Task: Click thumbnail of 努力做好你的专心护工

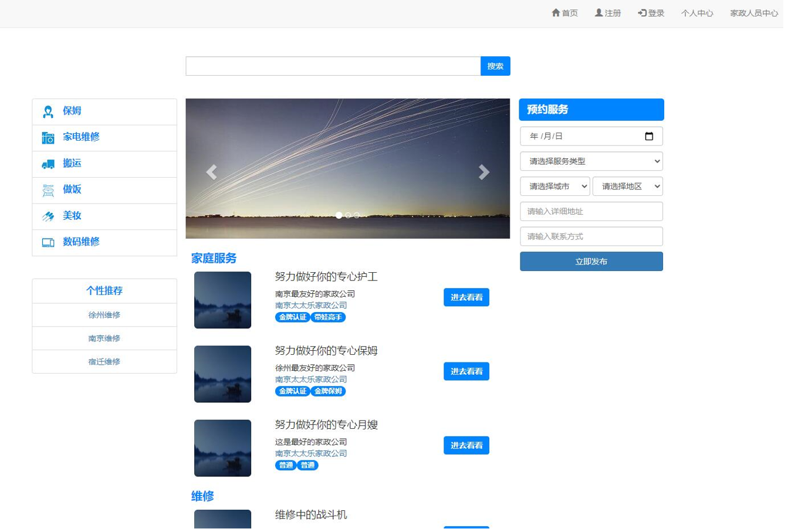Action: (224, 301)
